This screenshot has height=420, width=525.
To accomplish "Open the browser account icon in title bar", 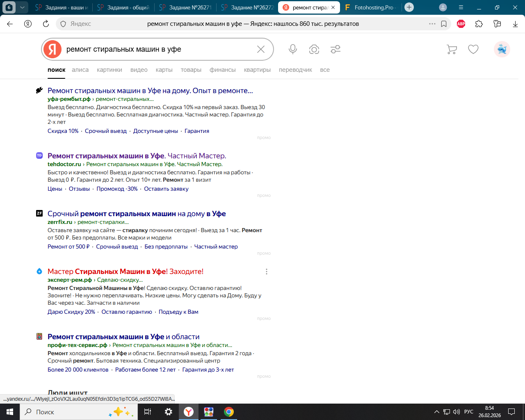I will tap(443, 7).
